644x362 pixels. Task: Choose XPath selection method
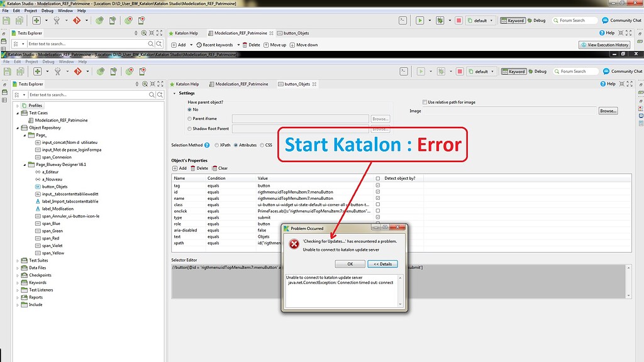pyautogui.click(x=216, y=145)
